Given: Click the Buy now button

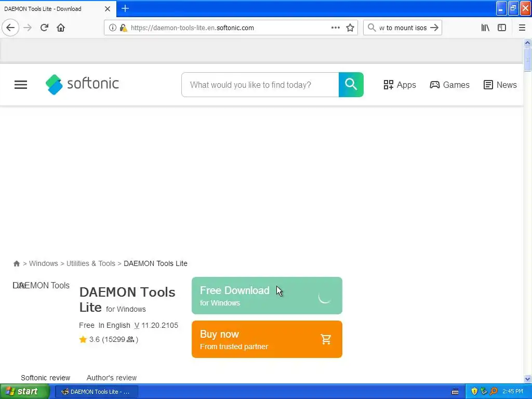Looking at the screenshot, I should click(267, 339).
